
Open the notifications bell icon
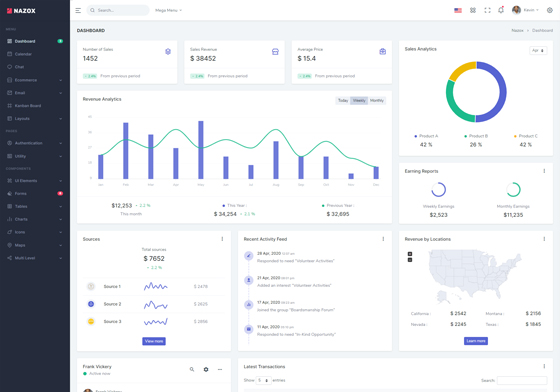click(x=501, y=10)
